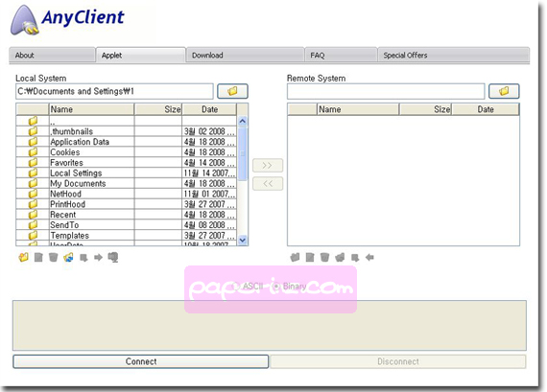Click local toolbar flag-shaped icon
The height and width of the screenshot is (392, 547).
tap(83, 258)
